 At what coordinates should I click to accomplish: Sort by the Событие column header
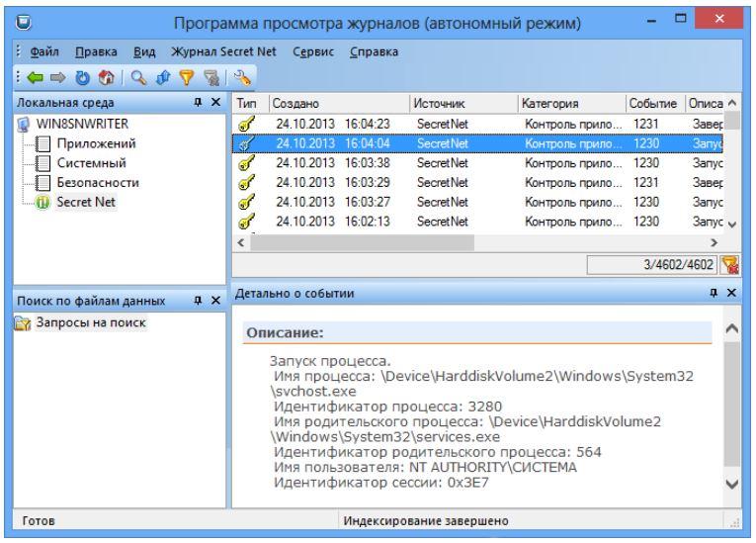coord(655,103)
